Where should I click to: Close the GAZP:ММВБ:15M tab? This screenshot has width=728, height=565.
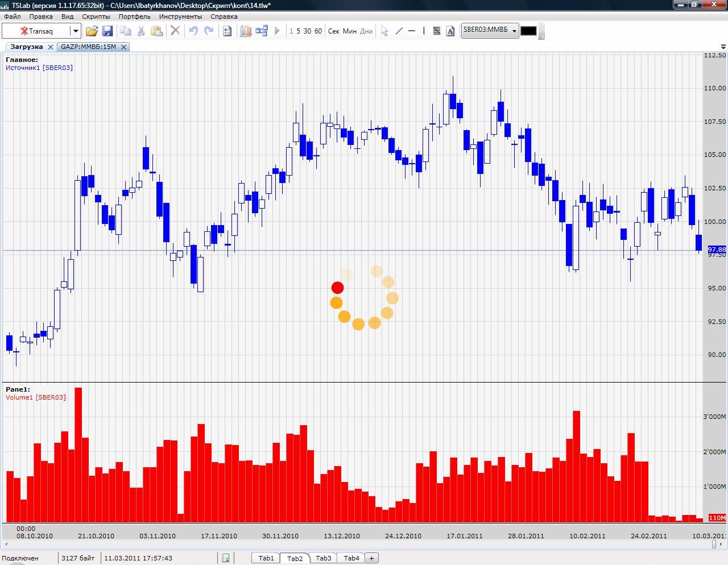coord(124,47)
